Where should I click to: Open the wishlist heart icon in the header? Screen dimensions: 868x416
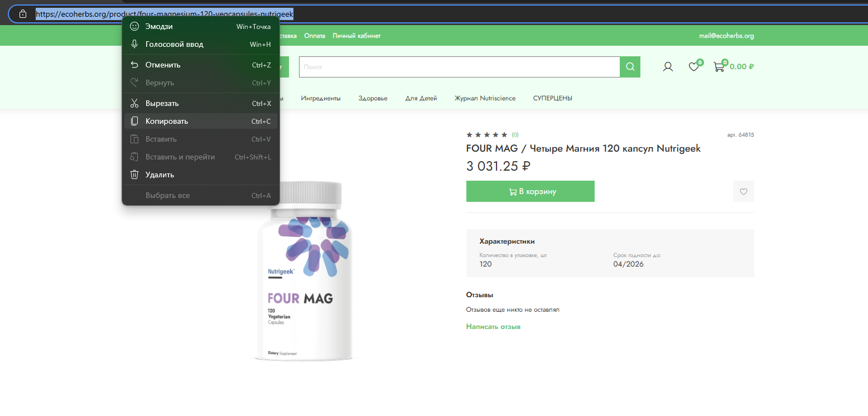(693, 67)
